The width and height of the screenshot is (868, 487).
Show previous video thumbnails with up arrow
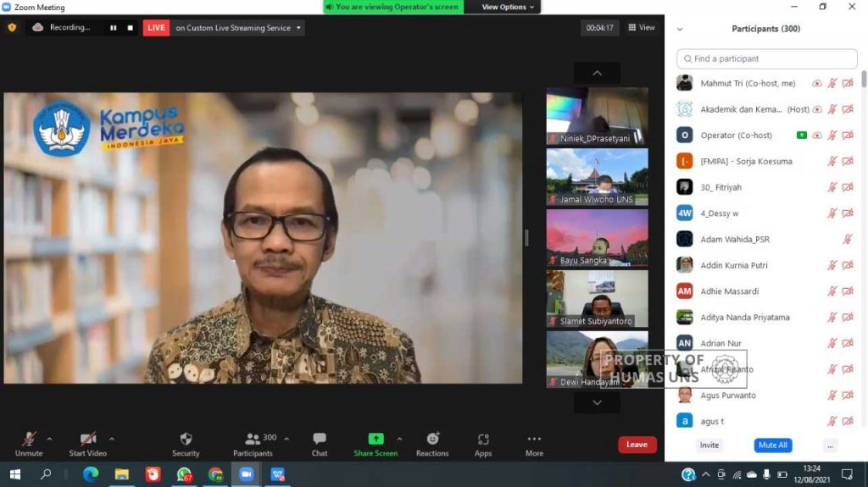(x=598, y=73)
